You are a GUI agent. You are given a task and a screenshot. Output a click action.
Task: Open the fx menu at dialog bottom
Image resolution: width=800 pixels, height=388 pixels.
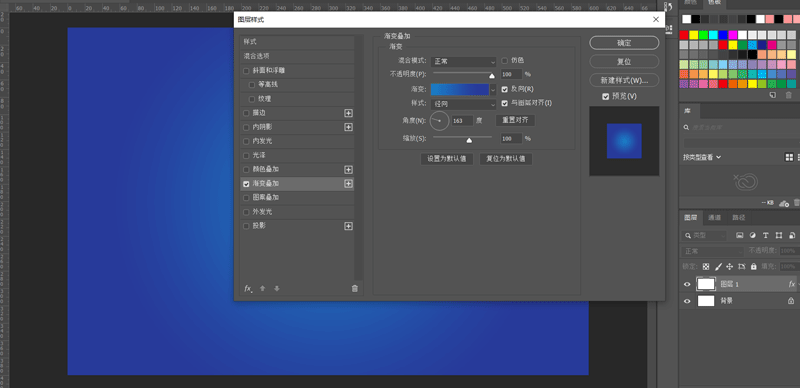click(x=248, y=288)
